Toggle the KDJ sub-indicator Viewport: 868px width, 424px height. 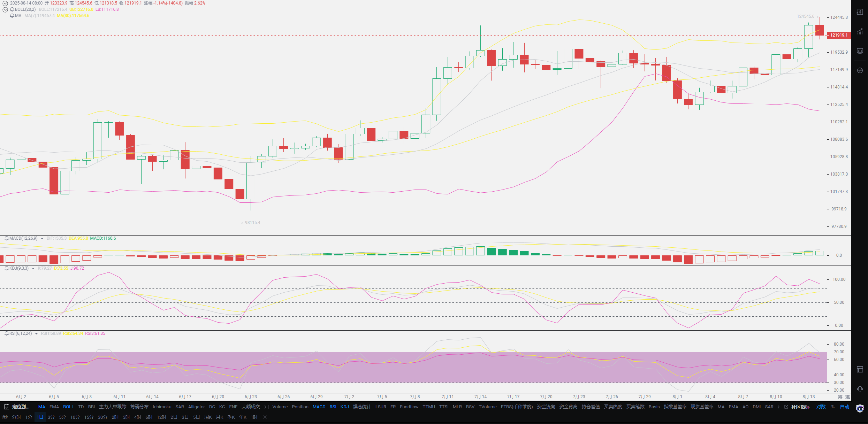pos(344,407)
